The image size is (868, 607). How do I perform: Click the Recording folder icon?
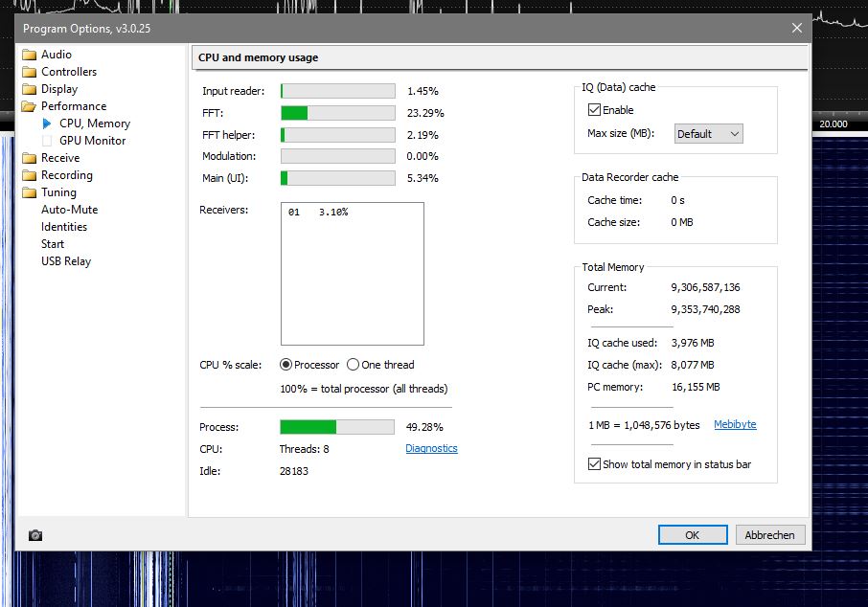[30, 175]
